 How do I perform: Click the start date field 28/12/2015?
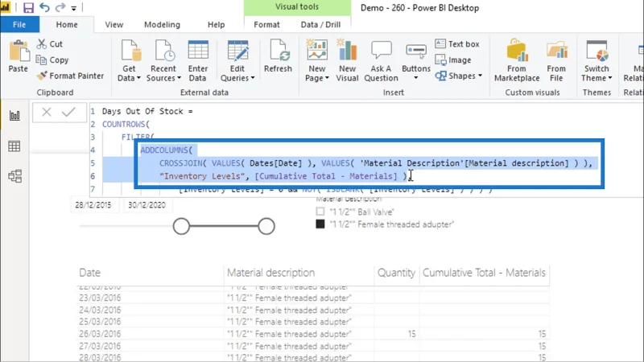(x=93, y=205)
